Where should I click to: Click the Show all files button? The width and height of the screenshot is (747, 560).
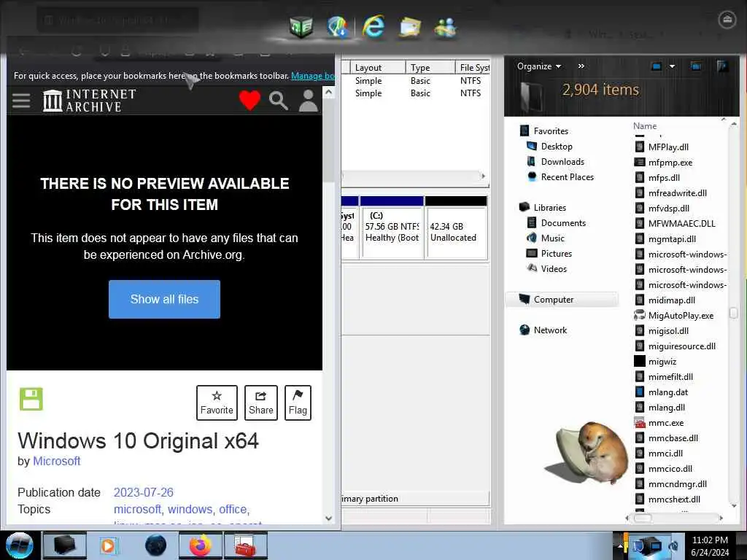[x=164, y=299]
